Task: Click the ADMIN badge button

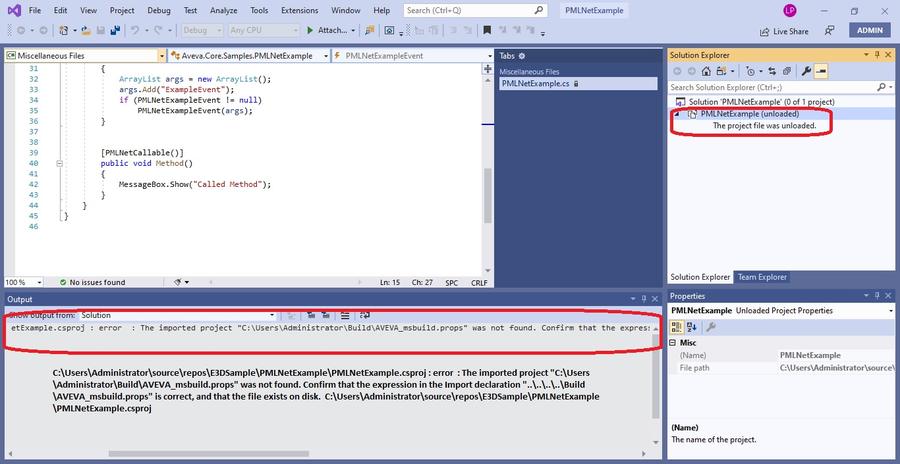Action: 870,31
